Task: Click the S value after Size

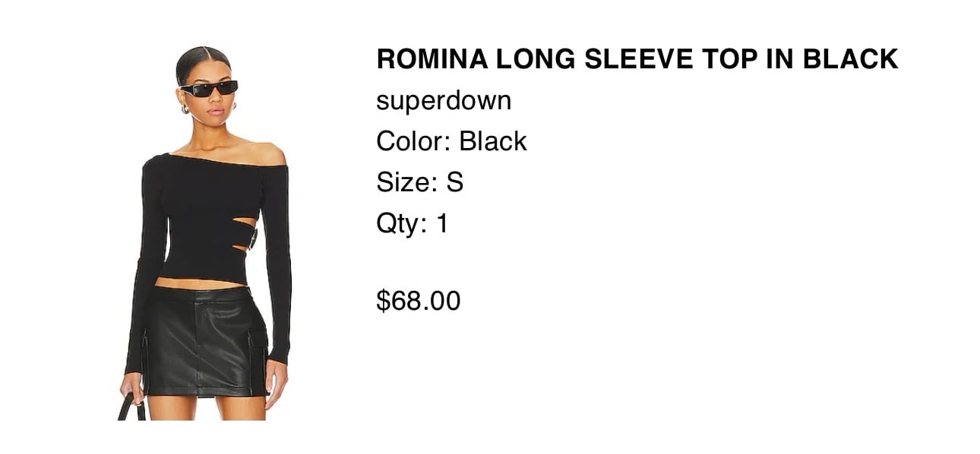Action: tap(454, 182)
